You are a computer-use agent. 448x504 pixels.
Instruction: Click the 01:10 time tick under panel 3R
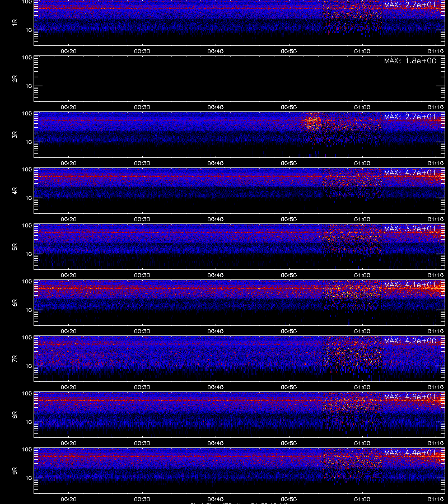pyautogui.click(x=436, y=164)
